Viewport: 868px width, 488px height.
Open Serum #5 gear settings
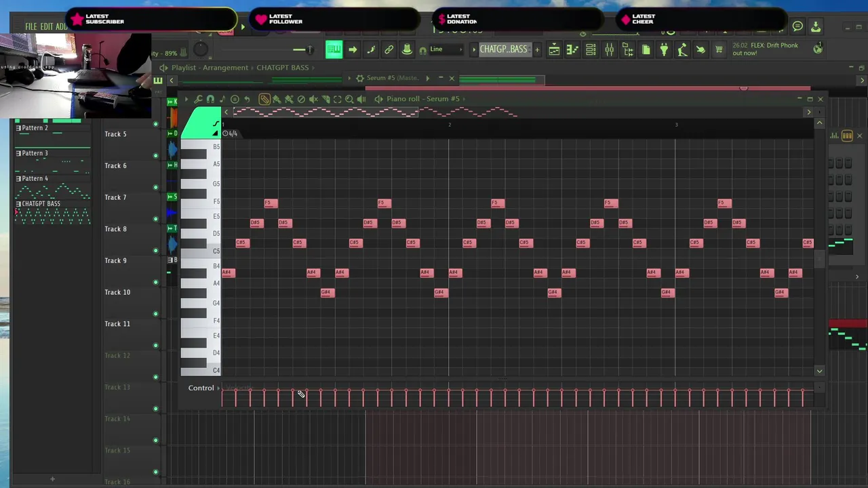pyautogui.click(x=360, y=78)
